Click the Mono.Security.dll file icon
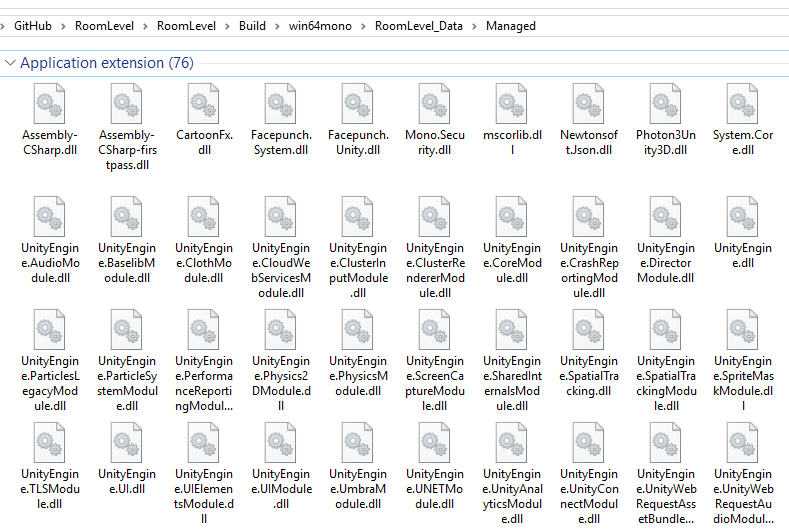Viewport: 789px width, 530px height. 434,104
